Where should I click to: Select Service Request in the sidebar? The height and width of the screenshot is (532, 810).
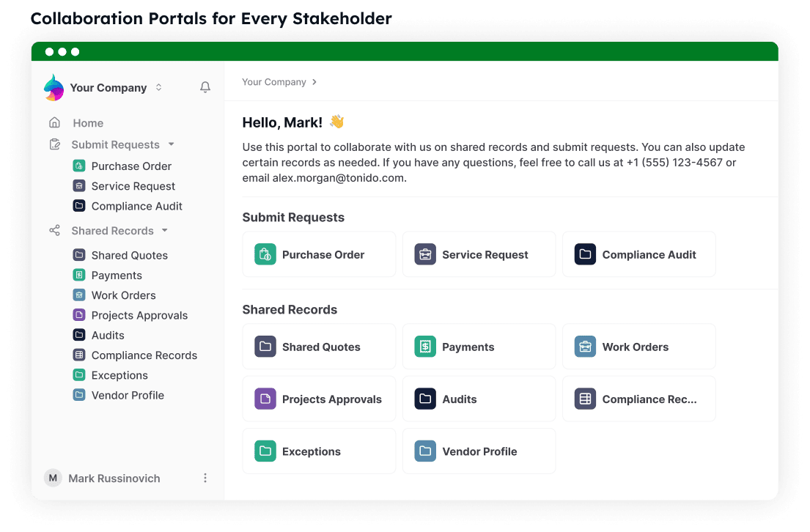point(133,186)
